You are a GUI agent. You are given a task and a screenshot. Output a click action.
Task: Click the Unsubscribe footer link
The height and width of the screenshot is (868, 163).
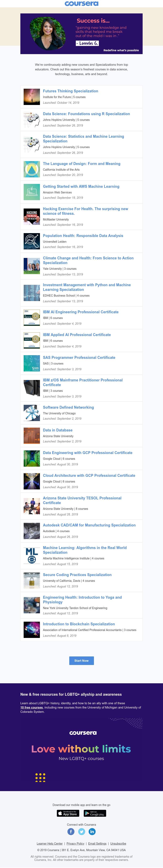point(118,843)
